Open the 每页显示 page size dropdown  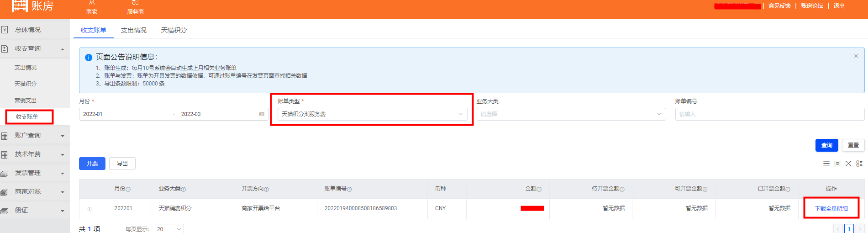pyautogui.click(x=169, y=229)
